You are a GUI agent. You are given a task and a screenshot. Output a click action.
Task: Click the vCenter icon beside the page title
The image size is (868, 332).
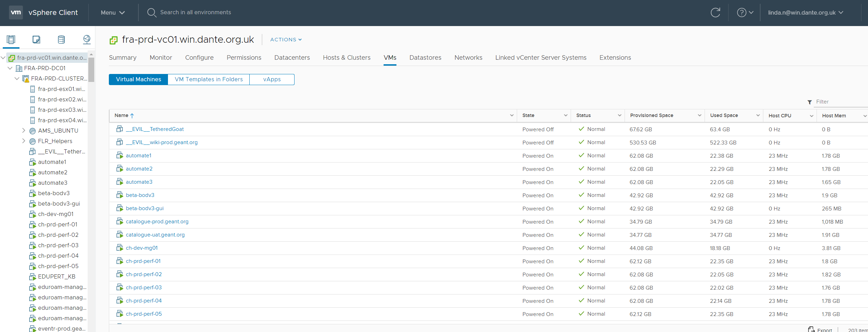[x=113, y=40]
